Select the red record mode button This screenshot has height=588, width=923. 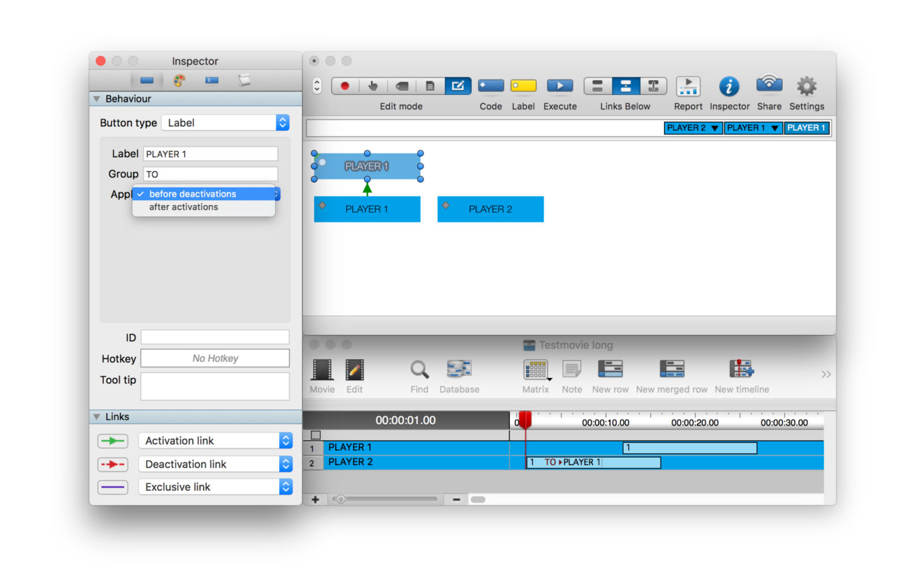tap(345, 86)
